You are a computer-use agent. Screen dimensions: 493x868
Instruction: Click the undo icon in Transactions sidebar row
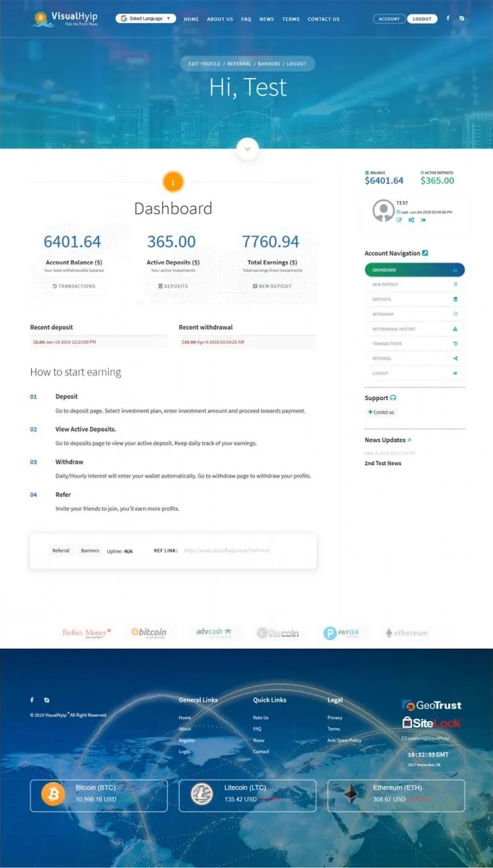[455, 344]
